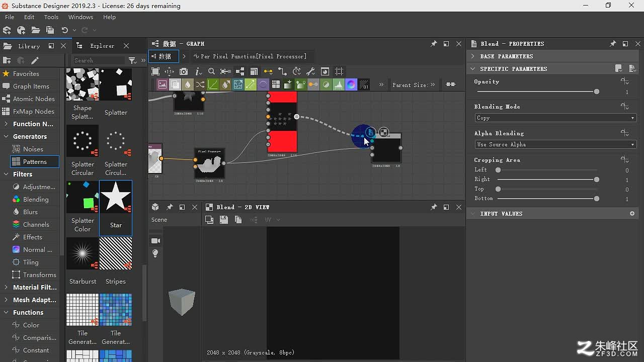Screen dimensions: 644x362
Task: Click the Cropping Area Bottom slider
Action: [x=547, y=199]
